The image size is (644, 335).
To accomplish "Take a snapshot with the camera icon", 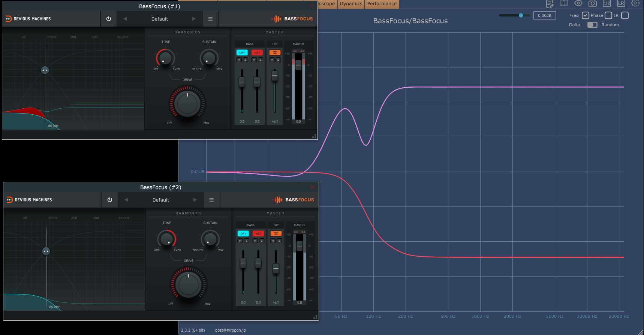I will [593, 3].
